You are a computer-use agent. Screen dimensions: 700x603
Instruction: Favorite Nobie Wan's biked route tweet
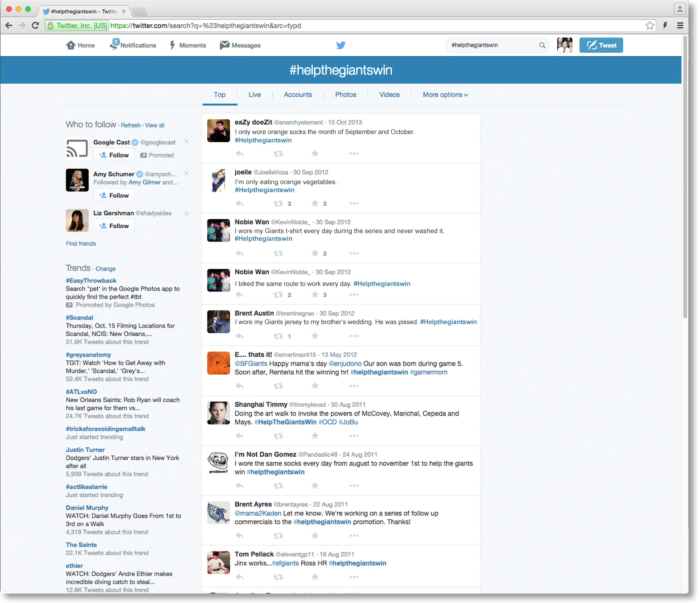[x=315, y=295]
